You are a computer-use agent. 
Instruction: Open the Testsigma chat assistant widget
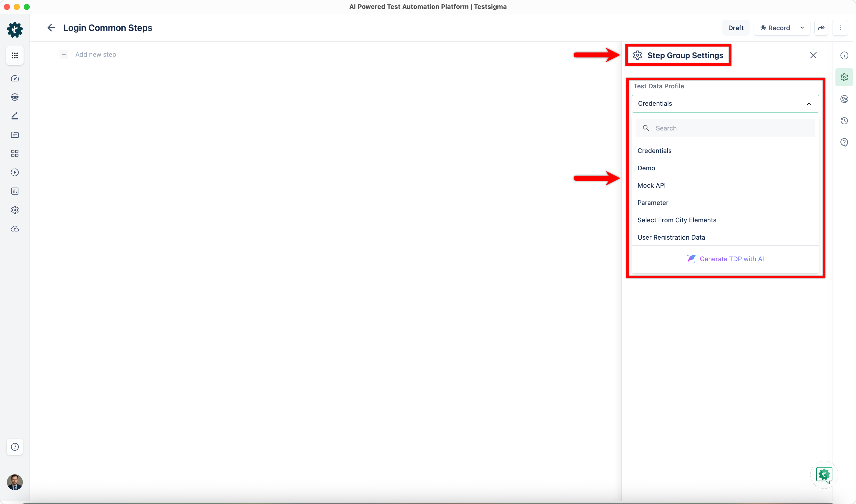[x=824, y=475]
